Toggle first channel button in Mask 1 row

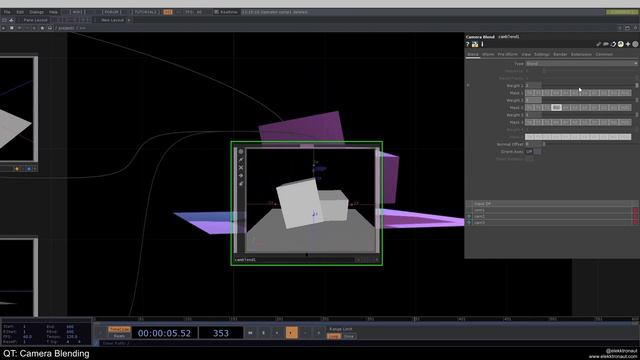point(530,93)
